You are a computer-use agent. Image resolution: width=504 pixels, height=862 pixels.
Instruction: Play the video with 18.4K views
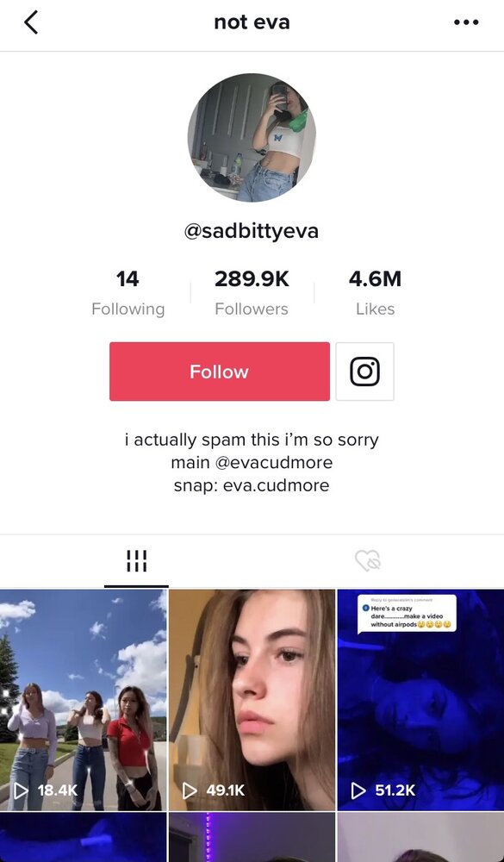[x=83, y=700]
